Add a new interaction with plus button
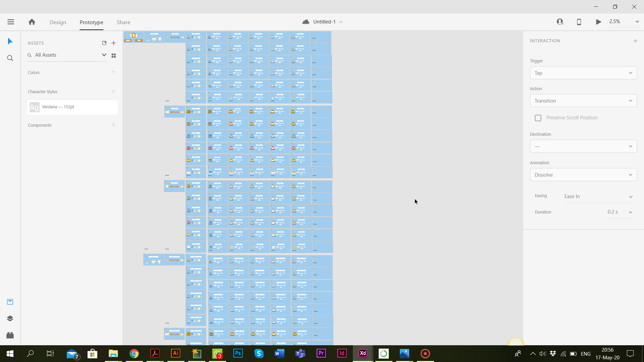The width and height of the screenshot is (644, 362). point(635,41)
